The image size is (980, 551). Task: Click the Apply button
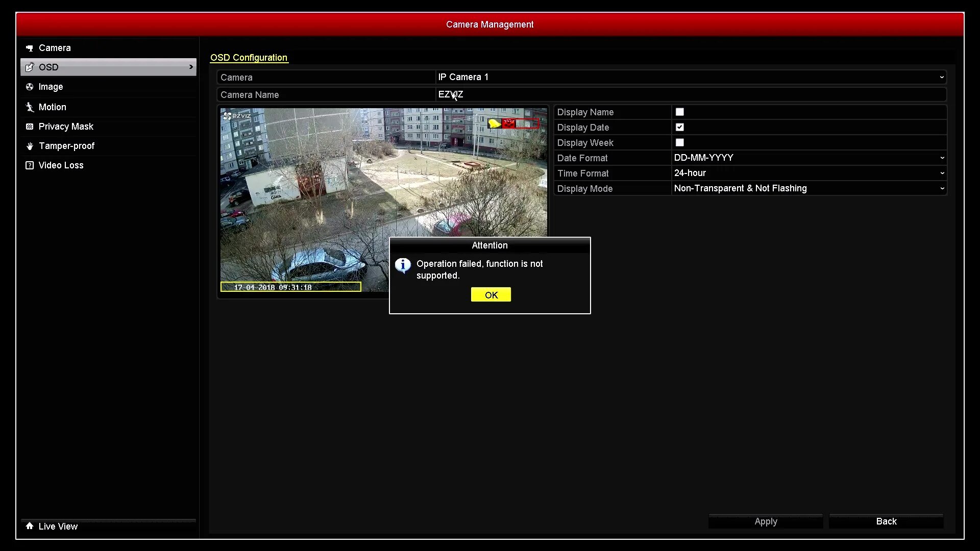[x=766, y=521]
